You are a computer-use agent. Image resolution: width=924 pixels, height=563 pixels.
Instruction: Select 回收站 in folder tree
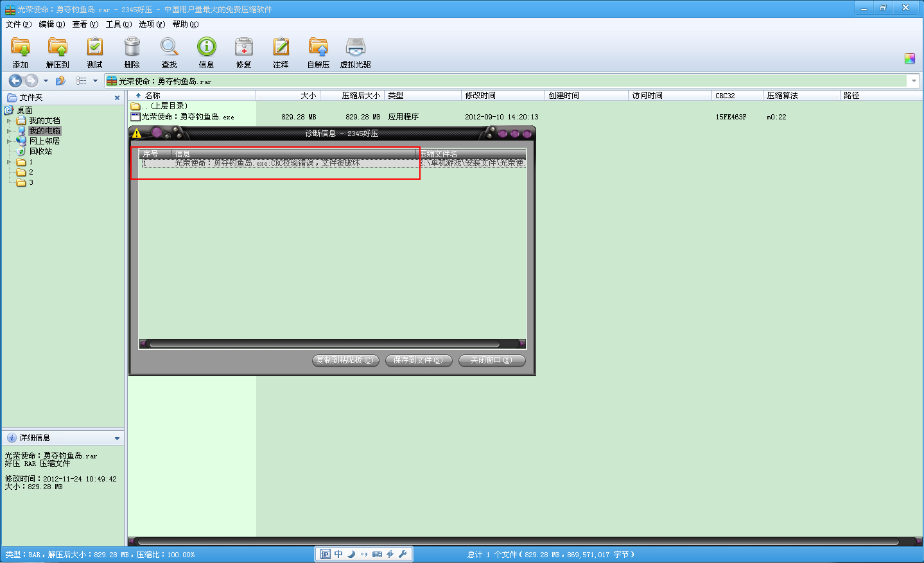[x=40, y=152]
